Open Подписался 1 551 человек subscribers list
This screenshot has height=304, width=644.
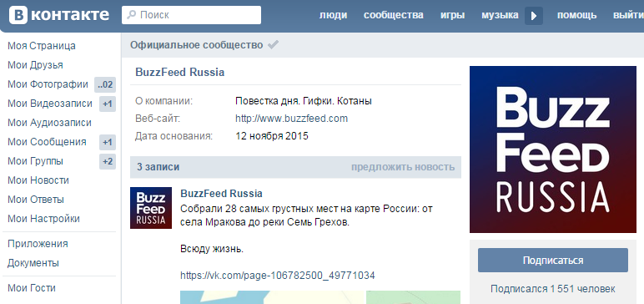click(553, 289)
